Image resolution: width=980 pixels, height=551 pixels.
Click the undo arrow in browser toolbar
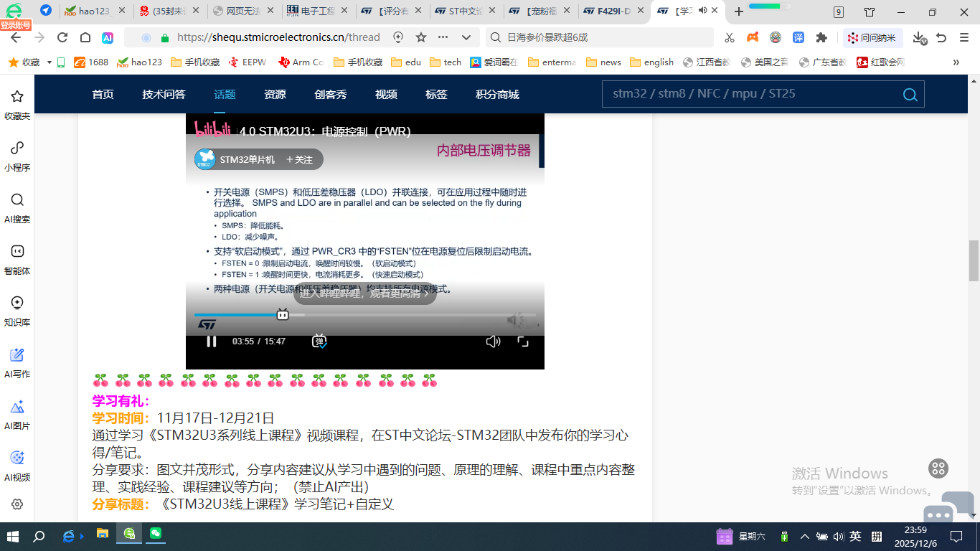point(941,37)
